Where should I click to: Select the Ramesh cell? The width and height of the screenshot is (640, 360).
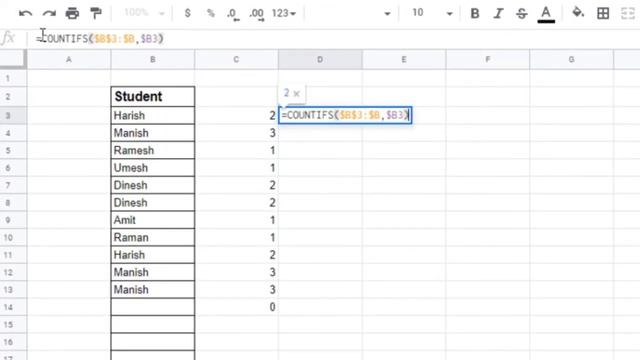153,150
